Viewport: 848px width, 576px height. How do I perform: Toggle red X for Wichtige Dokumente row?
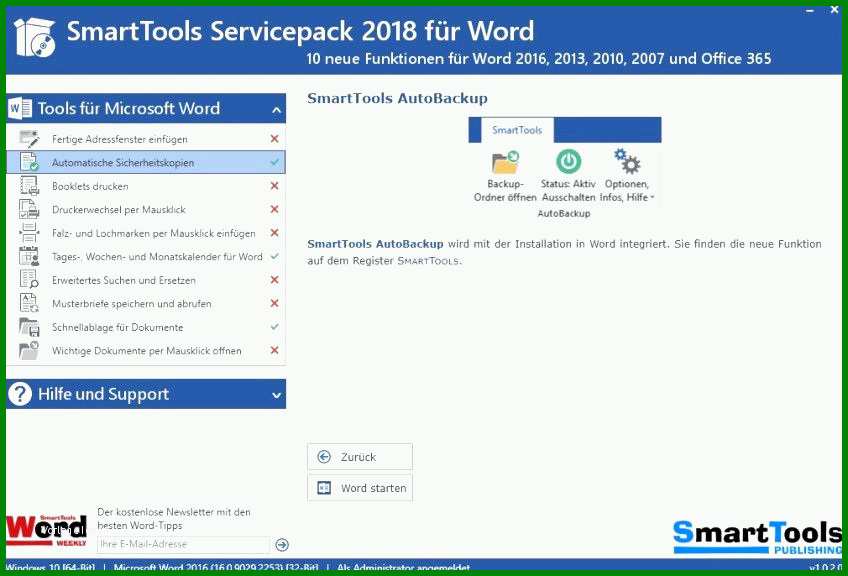(x=274, y=350)
